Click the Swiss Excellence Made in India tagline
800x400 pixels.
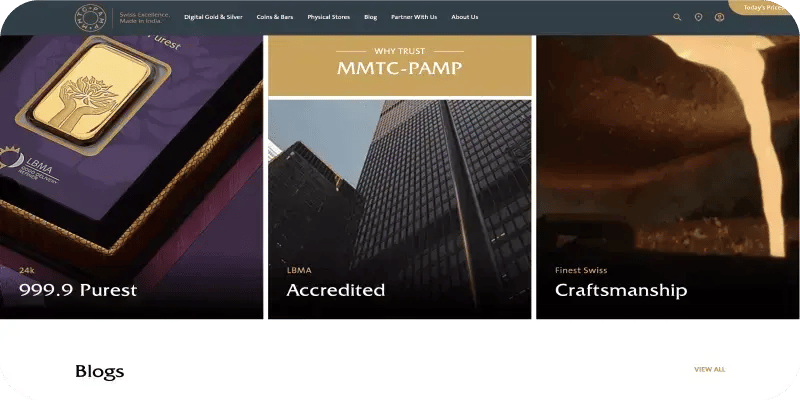pos(144,17)
